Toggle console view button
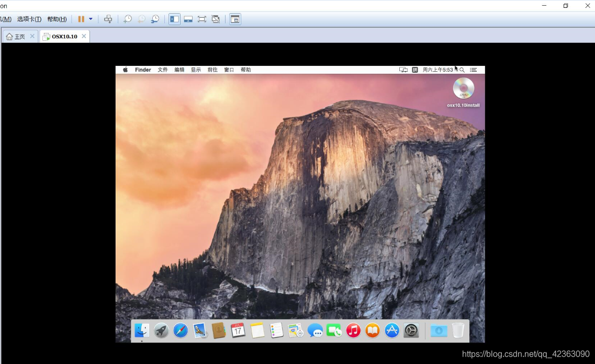 (x=235, y=19)
